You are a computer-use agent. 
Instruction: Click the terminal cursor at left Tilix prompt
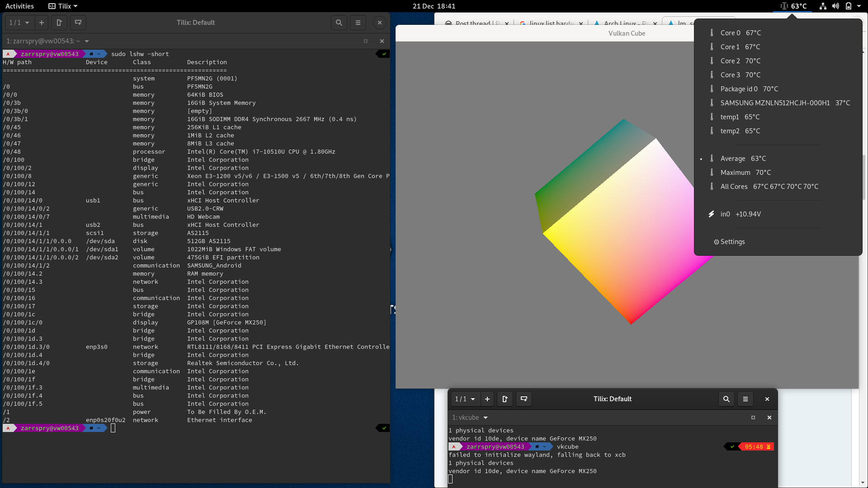pyautogui.click(x=113, y=428)
